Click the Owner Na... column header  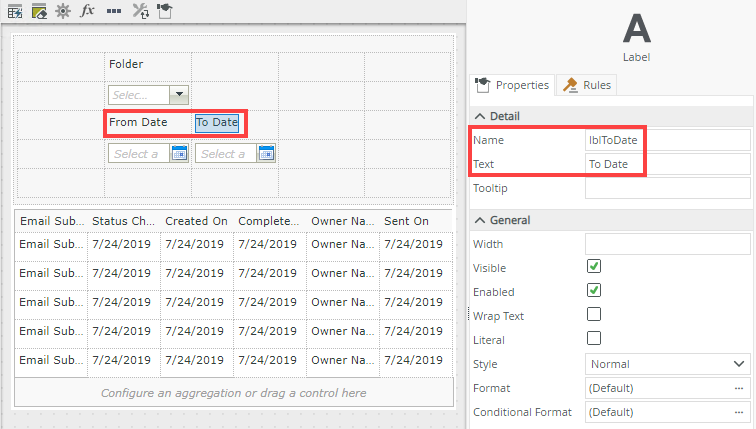342,221
